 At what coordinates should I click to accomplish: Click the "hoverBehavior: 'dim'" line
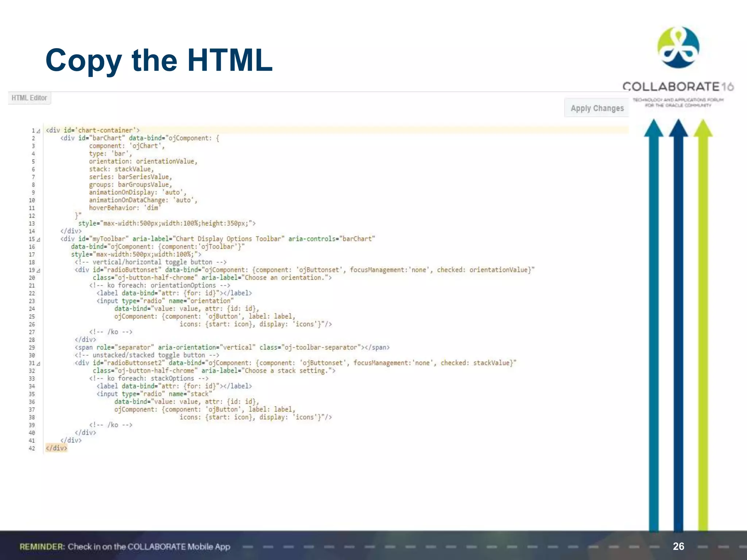click(125, 208)
